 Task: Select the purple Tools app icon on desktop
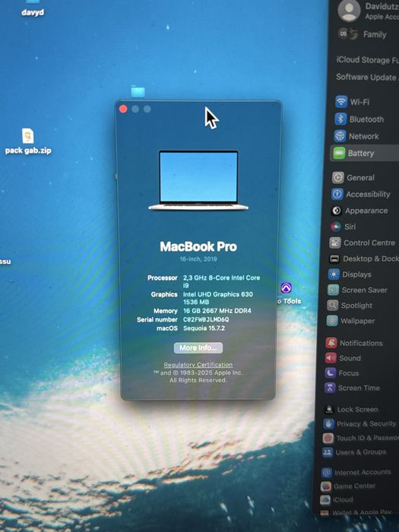[286, 288]
